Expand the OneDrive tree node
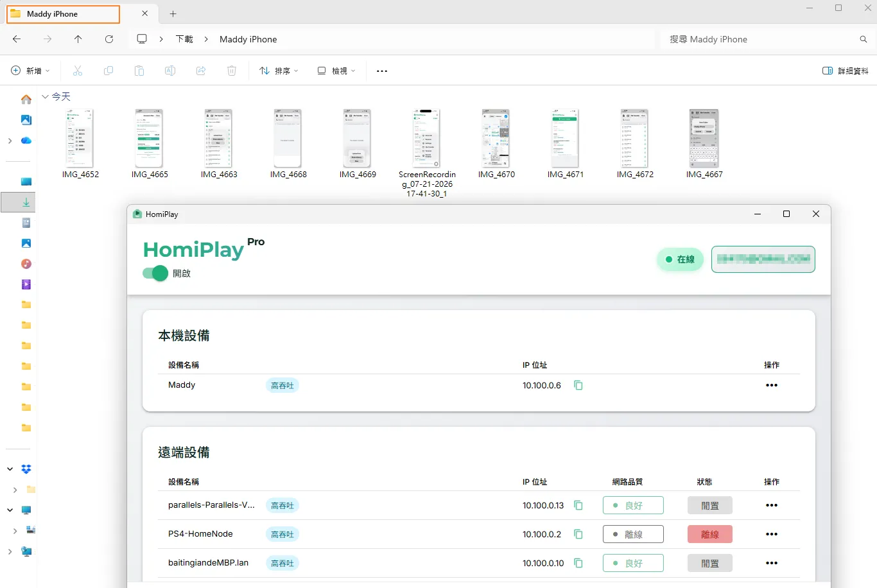 click(x=10, y=141)
